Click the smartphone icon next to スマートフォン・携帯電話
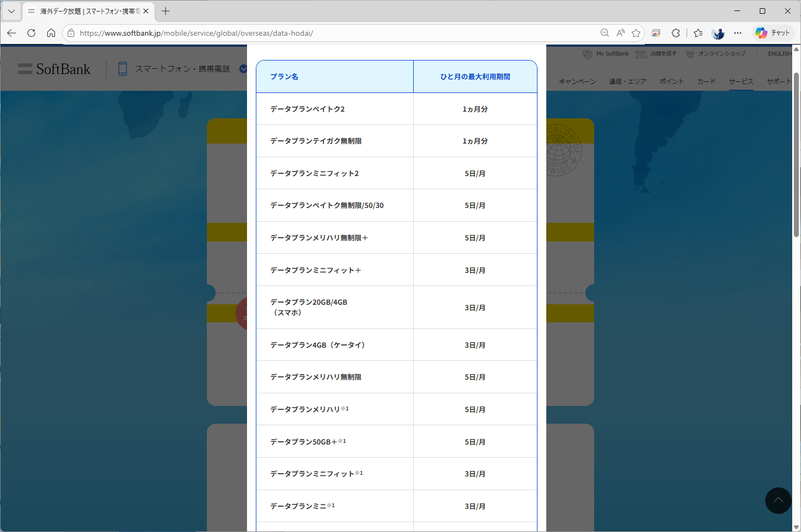Viewport: 801px width, 532px height. 122,69
